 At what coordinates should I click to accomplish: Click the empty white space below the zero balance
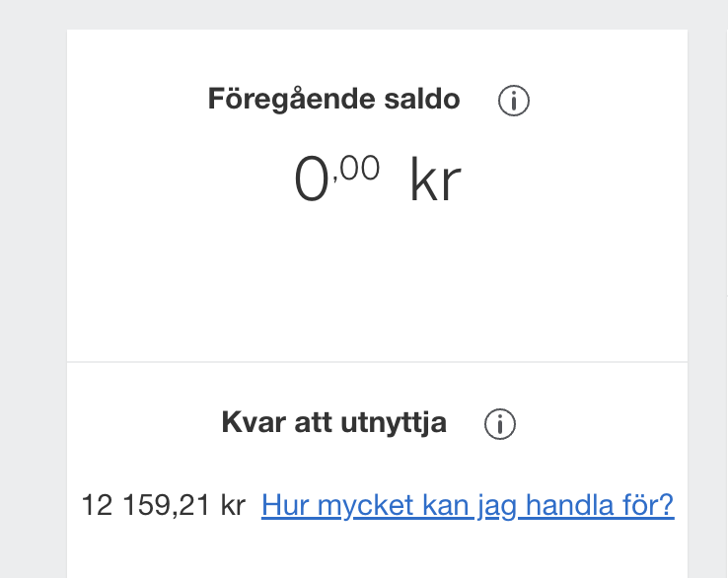tap(377, 286)
